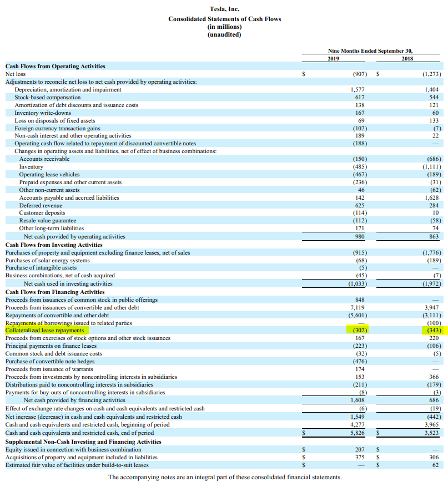Select the 2019 column header

pos(334,58)
